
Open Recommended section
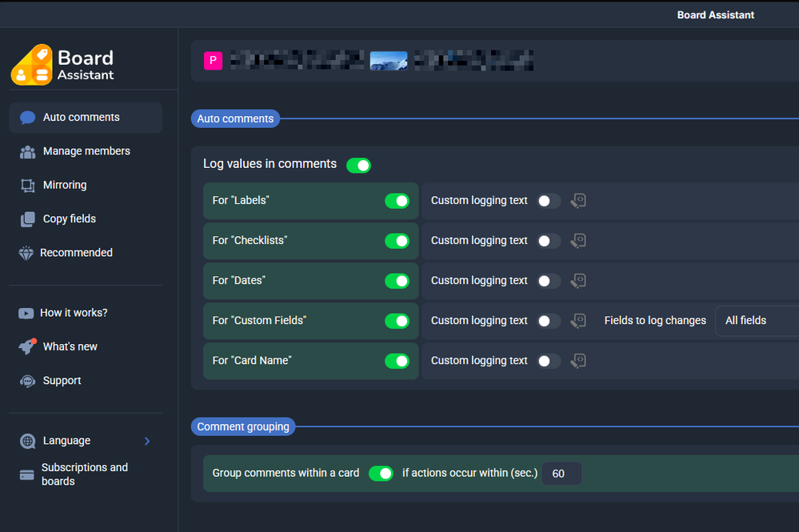click(86, 253)
